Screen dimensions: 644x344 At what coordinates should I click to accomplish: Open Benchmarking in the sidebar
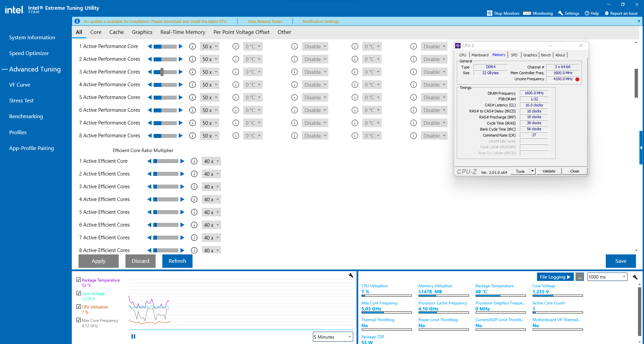(26, 116)
